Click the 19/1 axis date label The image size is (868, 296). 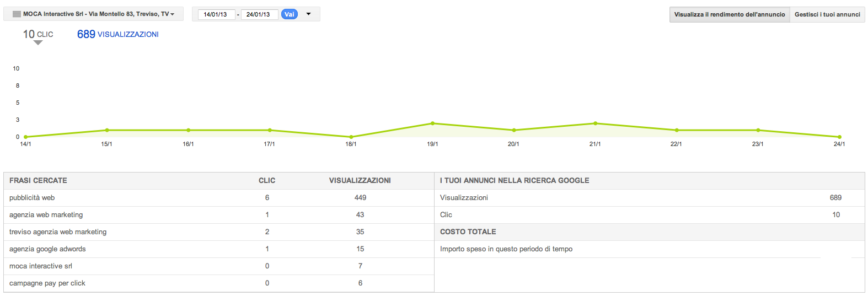(432, 144)
